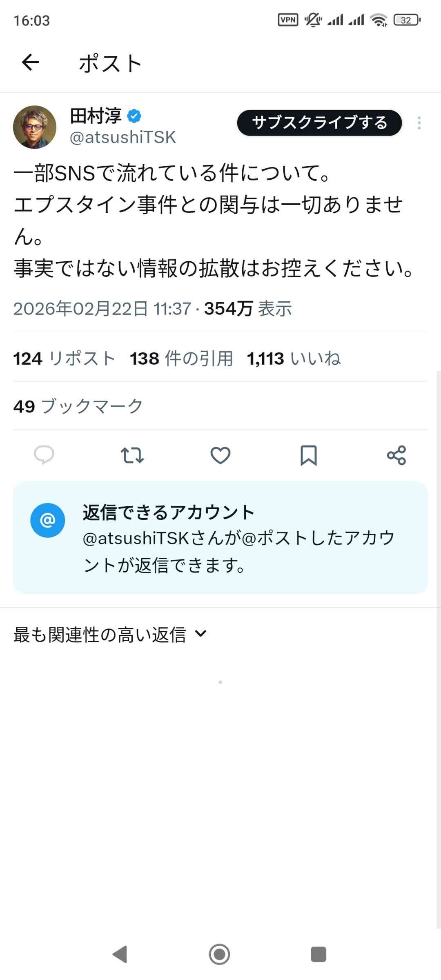Tap the blue verified badge
Viewport: 441px width, 980px height.
click(134, 116)
